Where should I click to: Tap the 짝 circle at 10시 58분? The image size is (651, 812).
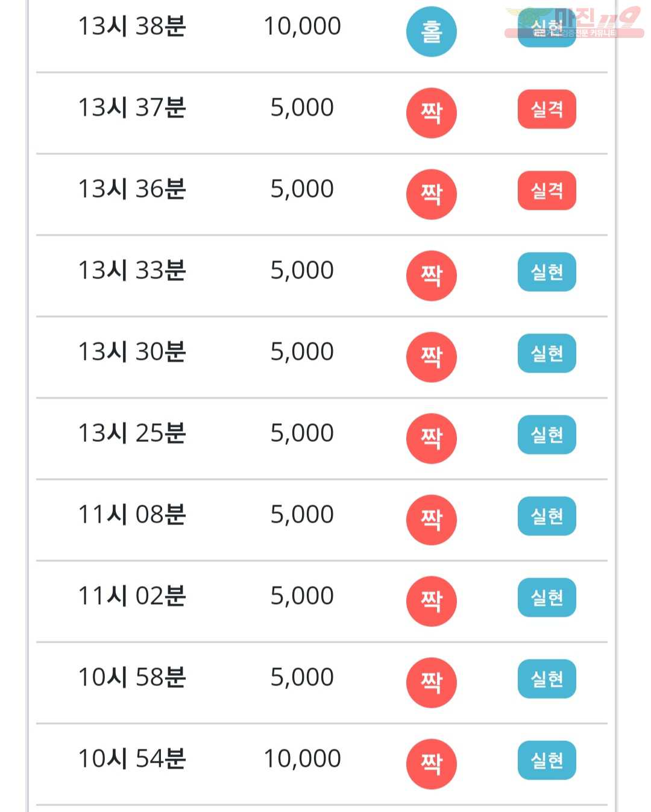click(x=431, y=682)
